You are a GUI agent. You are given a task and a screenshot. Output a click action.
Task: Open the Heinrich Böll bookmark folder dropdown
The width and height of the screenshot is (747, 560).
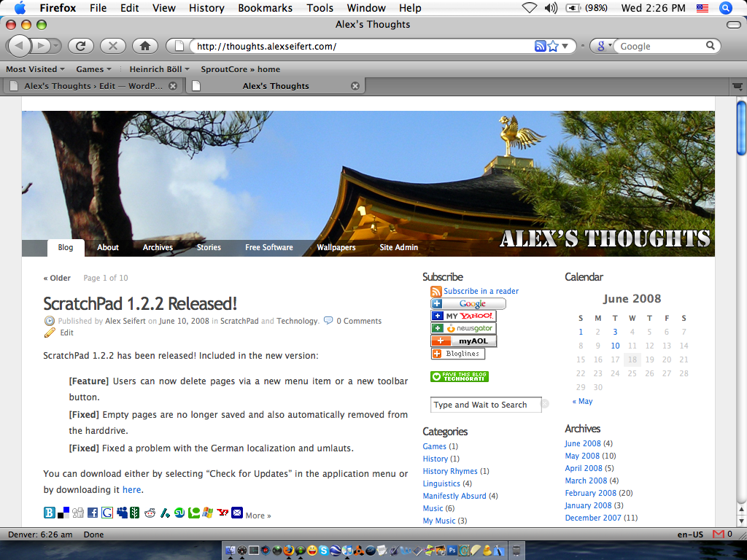click(159, 69)
